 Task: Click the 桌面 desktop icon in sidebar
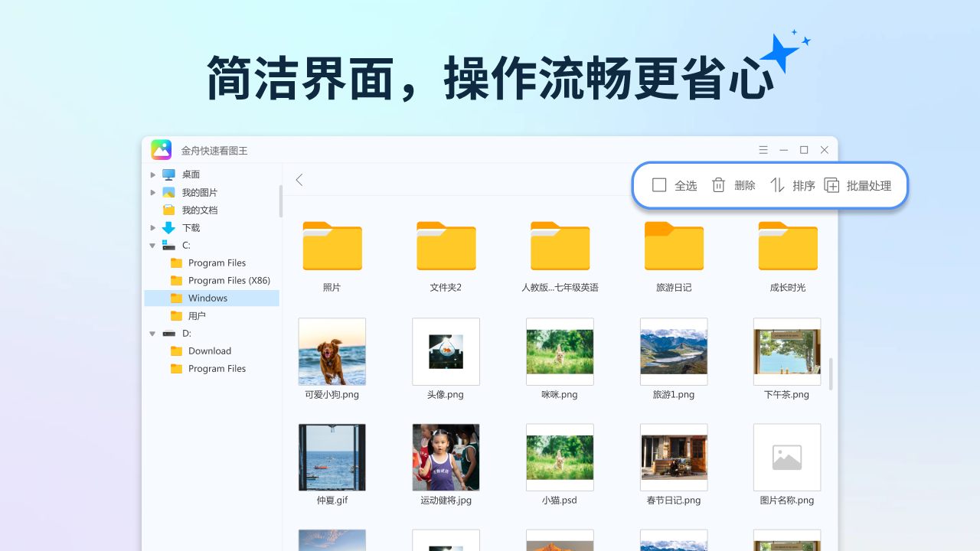168,174
